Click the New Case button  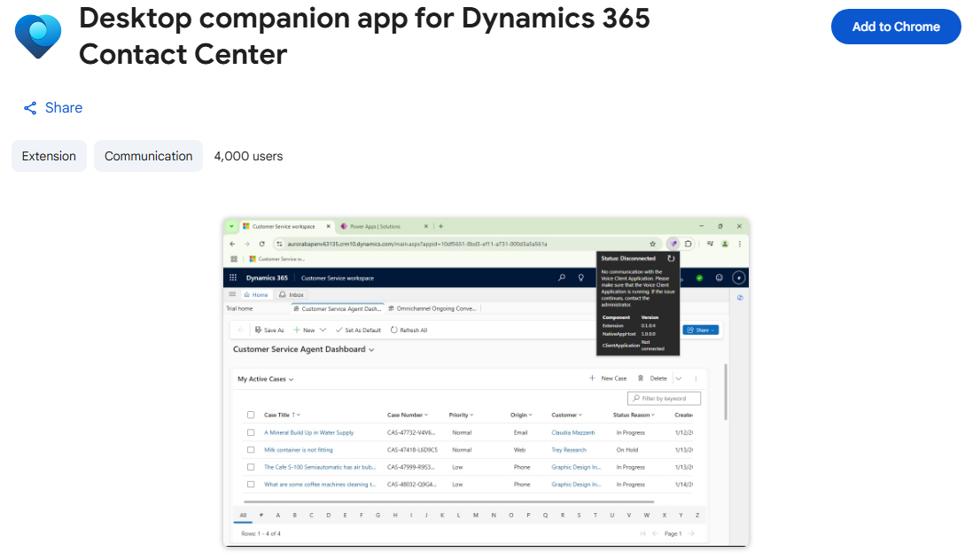tap(607, 378)
